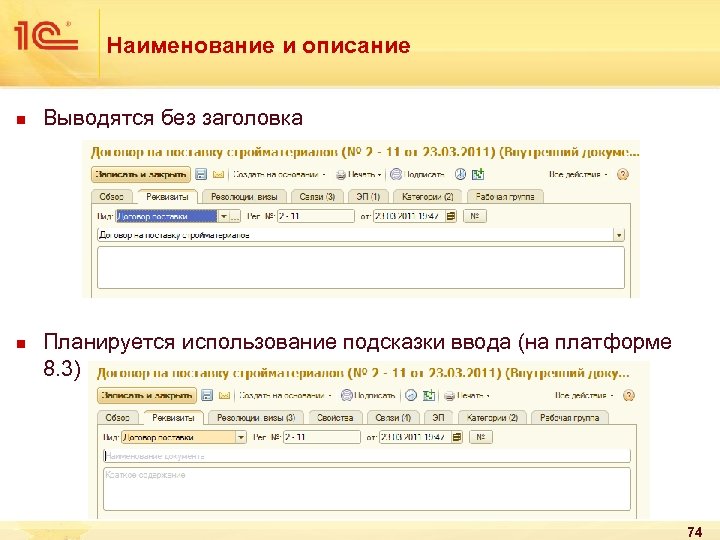
Task: Switch to the ЭП (1) tab
Action: click(x=368, y=197)
